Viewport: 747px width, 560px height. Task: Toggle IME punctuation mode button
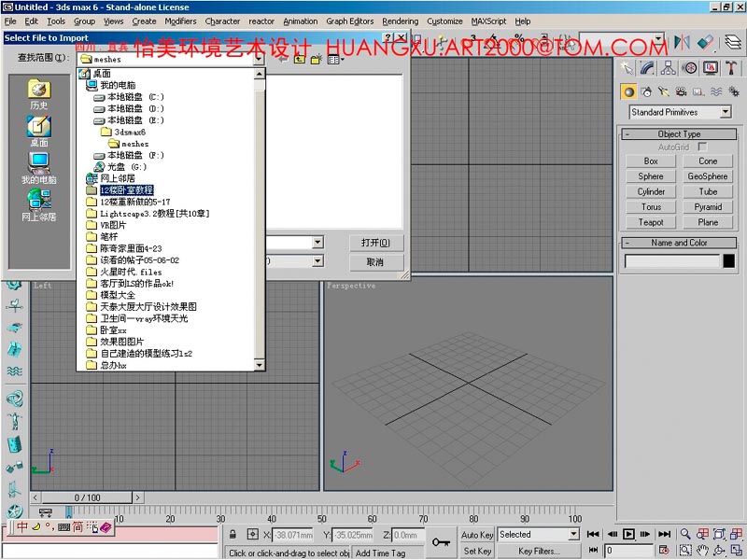(x=49, y=527)
